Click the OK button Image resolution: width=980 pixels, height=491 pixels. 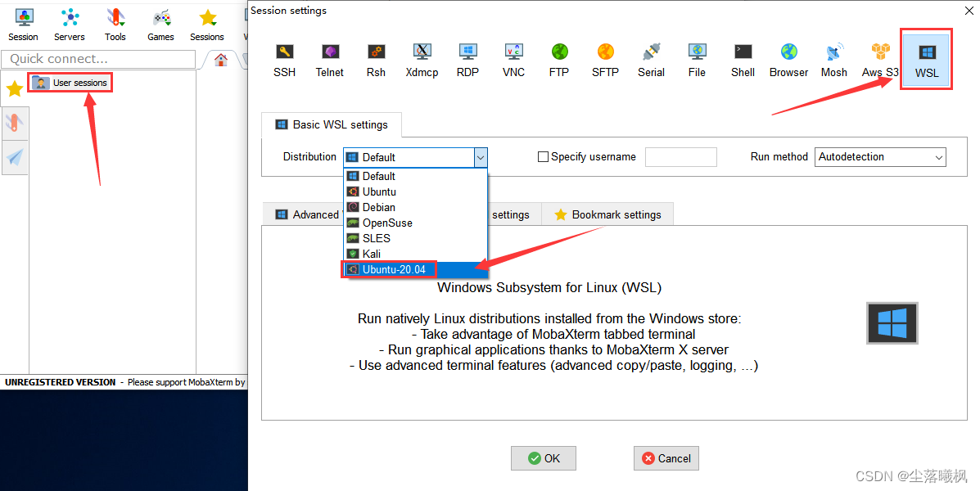point(543,458)
